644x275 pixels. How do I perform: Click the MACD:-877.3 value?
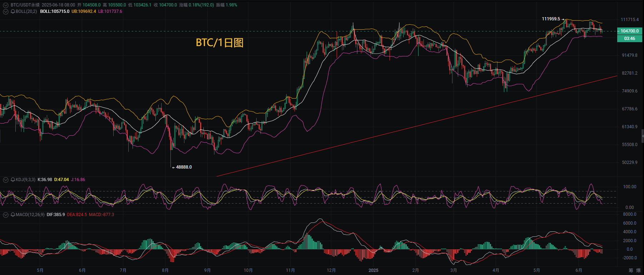[x=101, y=215]
